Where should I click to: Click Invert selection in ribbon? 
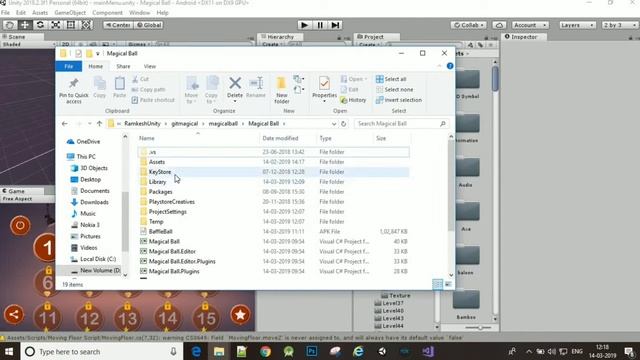click(x=399, y=100)
